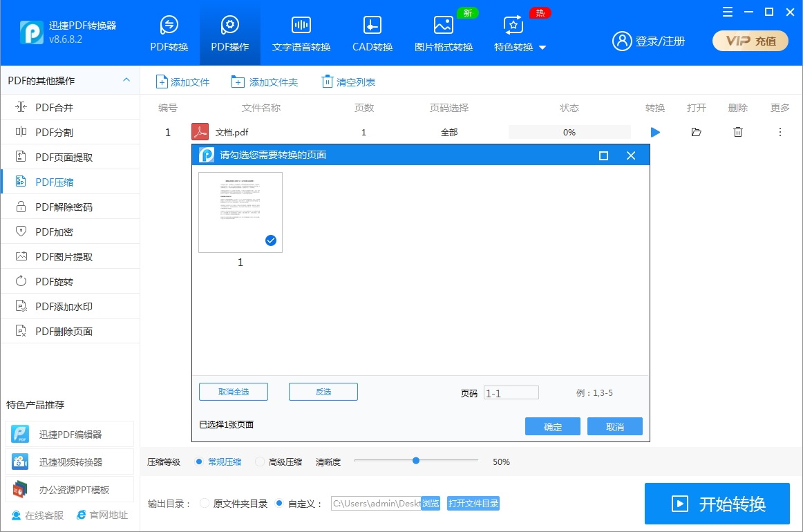The image size is (803, 532).
Task: Click the 取消全选 button
Action: pyautogui.click(x=234, y=392)
